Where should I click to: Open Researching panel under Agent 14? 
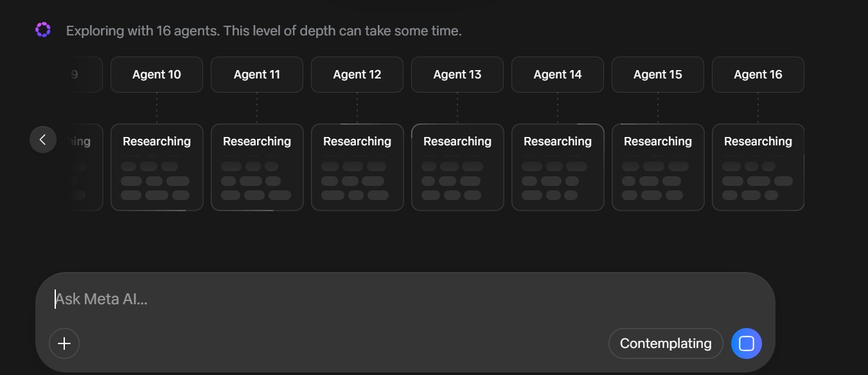coord(558,167)
